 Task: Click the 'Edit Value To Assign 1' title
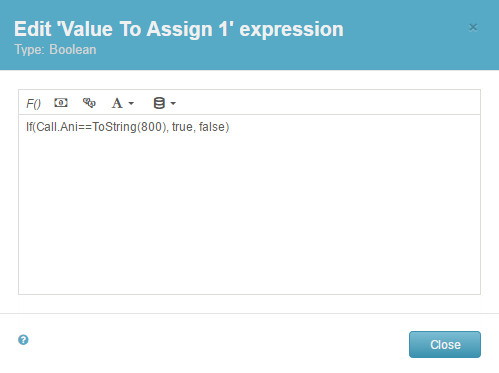(x=179, y=29)
